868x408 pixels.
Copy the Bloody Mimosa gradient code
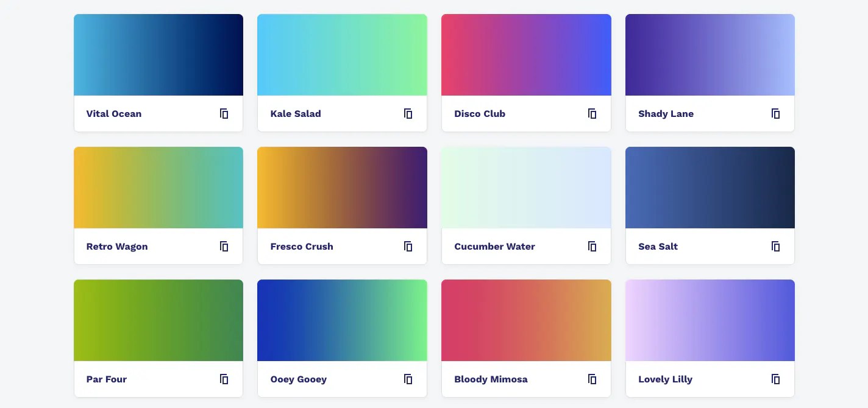tap(592, 379)
